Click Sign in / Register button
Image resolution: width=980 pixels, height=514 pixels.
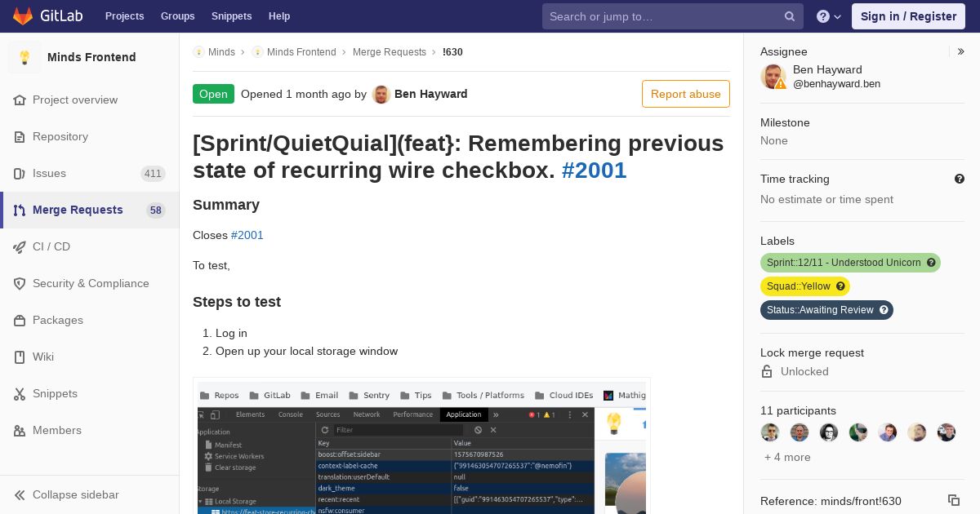pos(908,16)
